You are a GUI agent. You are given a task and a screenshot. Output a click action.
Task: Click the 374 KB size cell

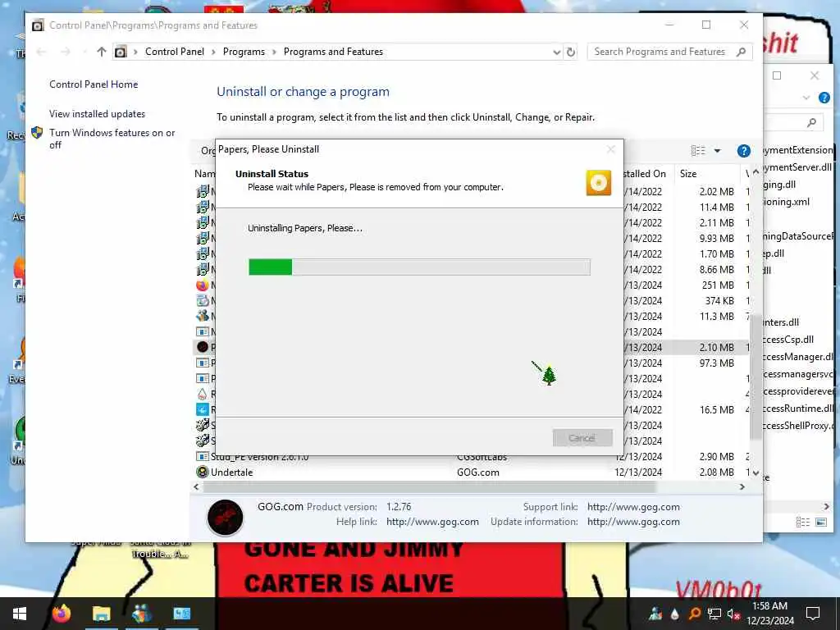(x=719, y=300)
